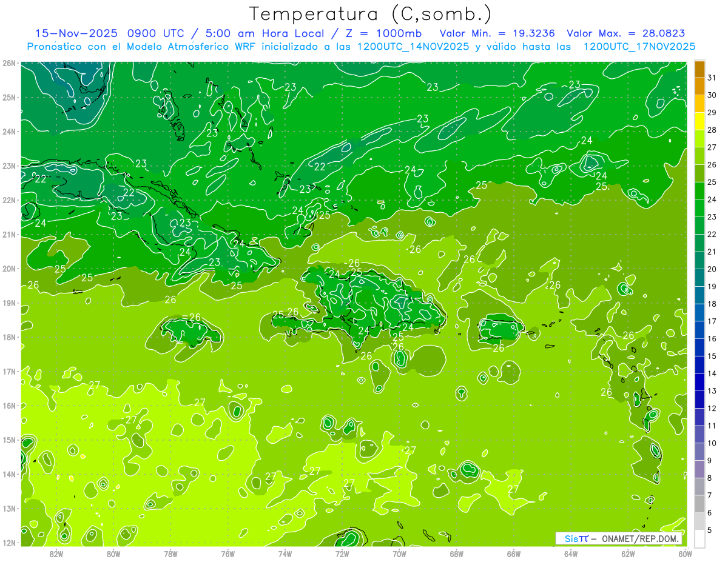
Task: Click the 'Z = 1000mb' pressure level text
Action: point(385,33)
